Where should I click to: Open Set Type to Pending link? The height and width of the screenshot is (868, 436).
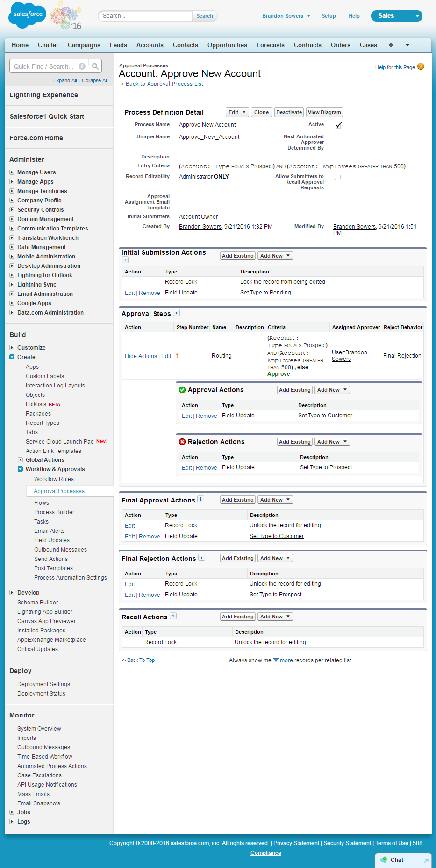[265, 293]
